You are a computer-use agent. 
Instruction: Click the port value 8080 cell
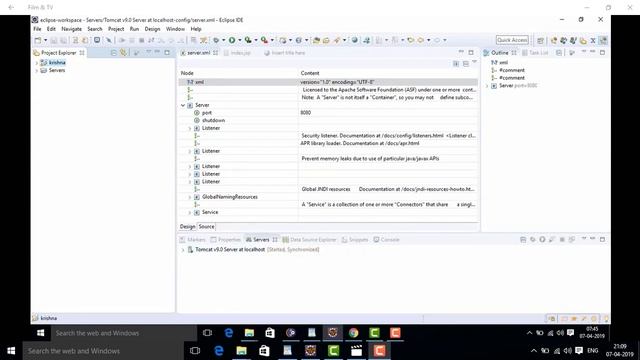(306, 113)
